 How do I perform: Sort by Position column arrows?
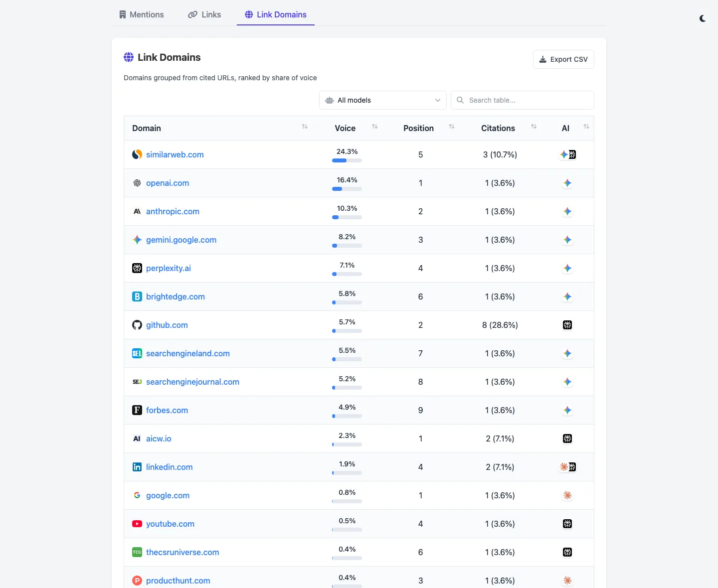coord(452,127)
